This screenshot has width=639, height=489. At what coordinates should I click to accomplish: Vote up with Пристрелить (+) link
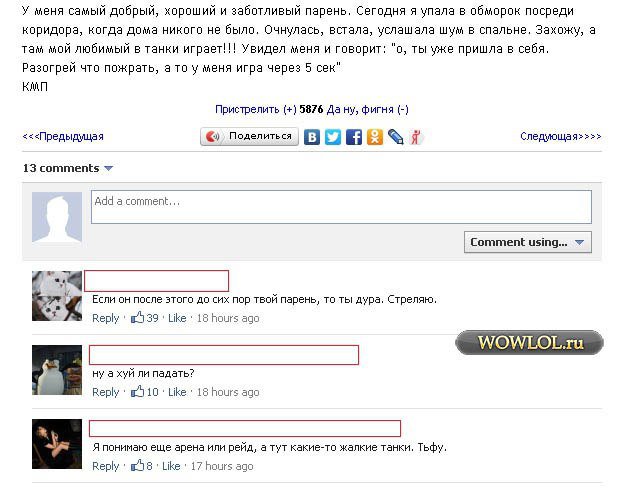255,109
